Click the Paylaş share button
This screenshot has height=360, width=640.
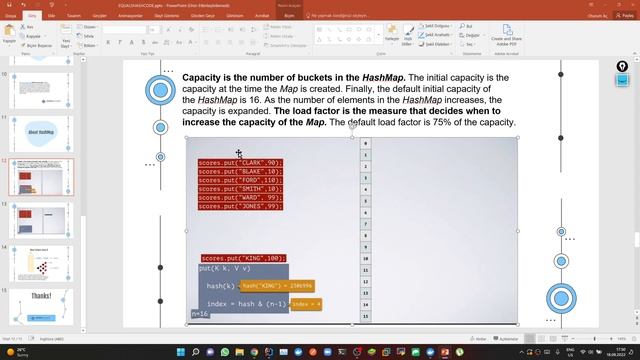625,16
